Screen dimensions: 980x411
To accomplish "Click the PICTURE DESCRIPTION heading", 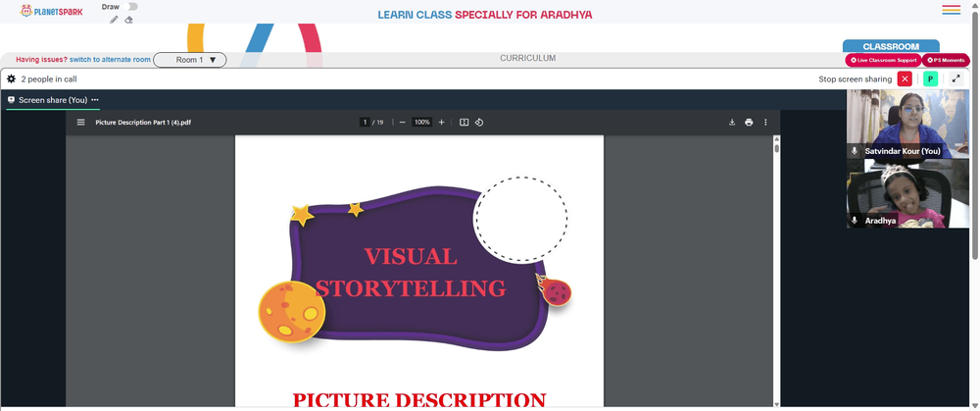I will (x=419, y=400).
